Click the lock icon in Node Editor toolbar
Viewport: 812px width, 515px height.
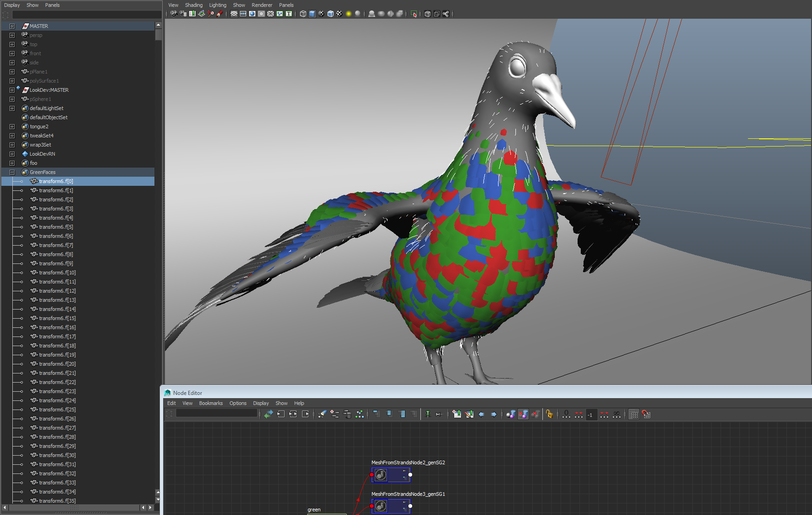coord(549,415)
